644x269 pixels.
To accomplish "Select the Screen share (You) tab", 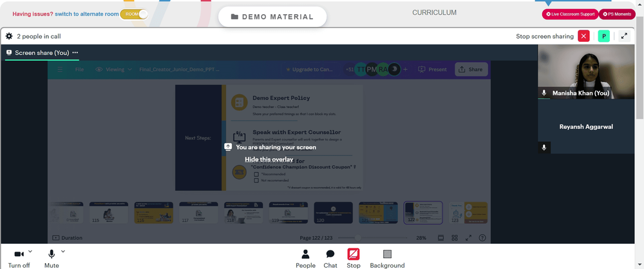I will pos(41,53).
